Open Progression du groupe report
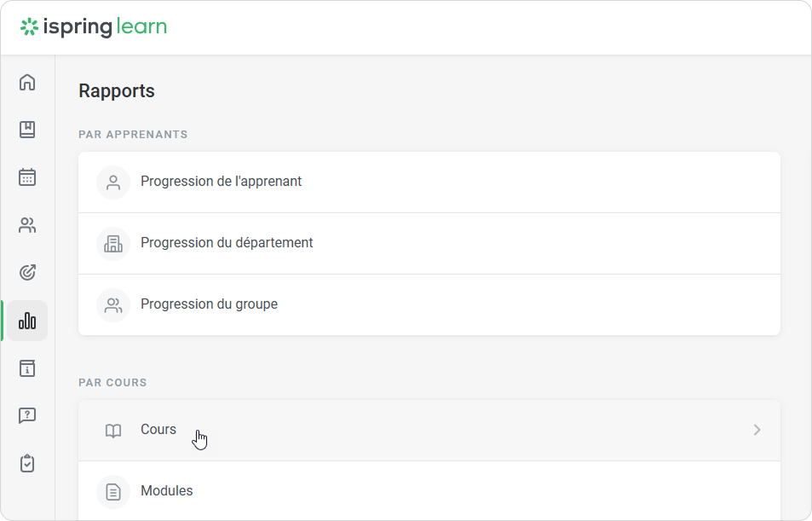Image resolution: width=812 pixels, height=521 pixels. click(x=209, y=304)
